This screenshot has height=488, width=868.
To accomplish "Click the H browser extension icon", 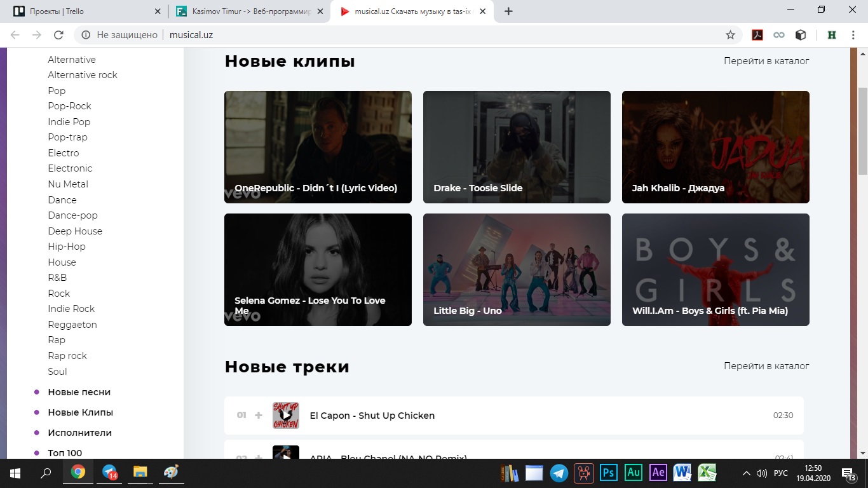I will [831, 35].
